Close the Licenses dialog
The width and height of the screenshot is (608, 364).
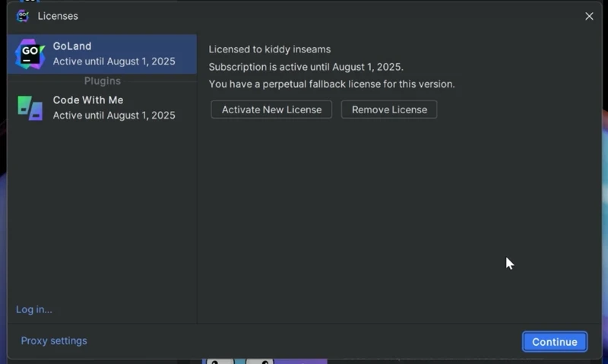point(589,16)
